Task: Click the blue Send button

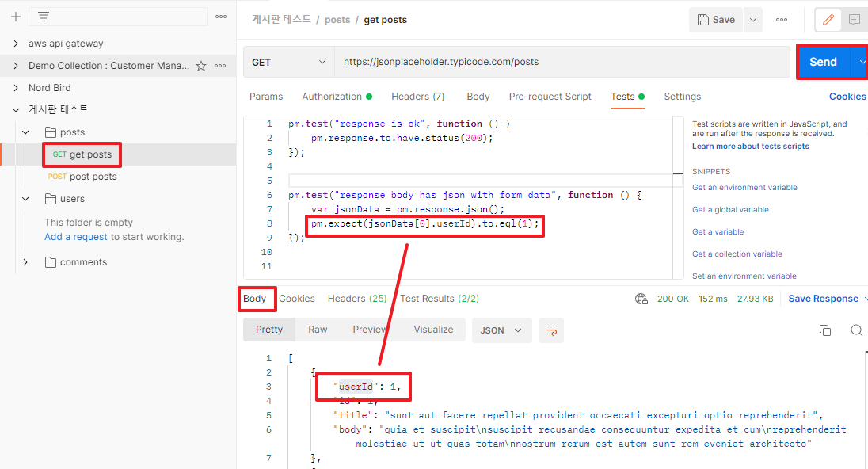Action: [x=823, y=62]
